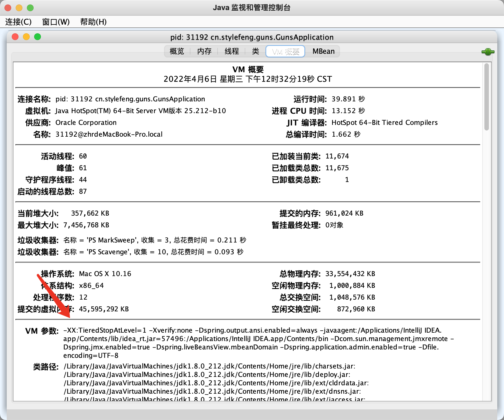Close the pid 31192 inner window
Viewport: 504px width, 420px height.
click(15, 37)
